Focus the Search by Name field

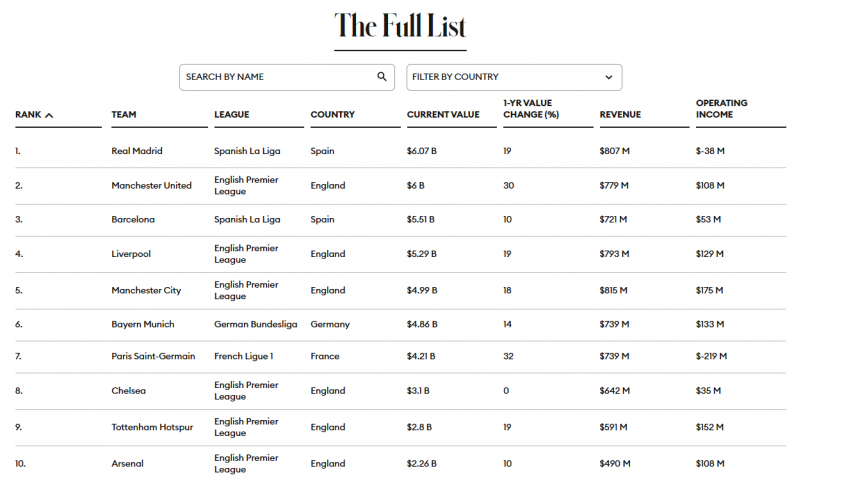(287, 77)
